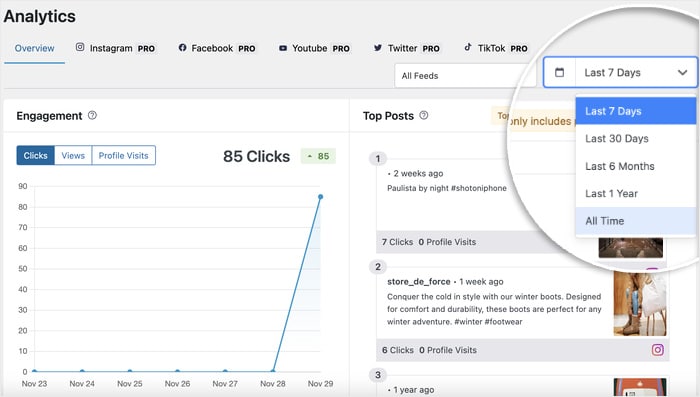This screenshot has height=397, width=700.
Task: Switch engagement chart to Views
Action: tap(73, 155)
